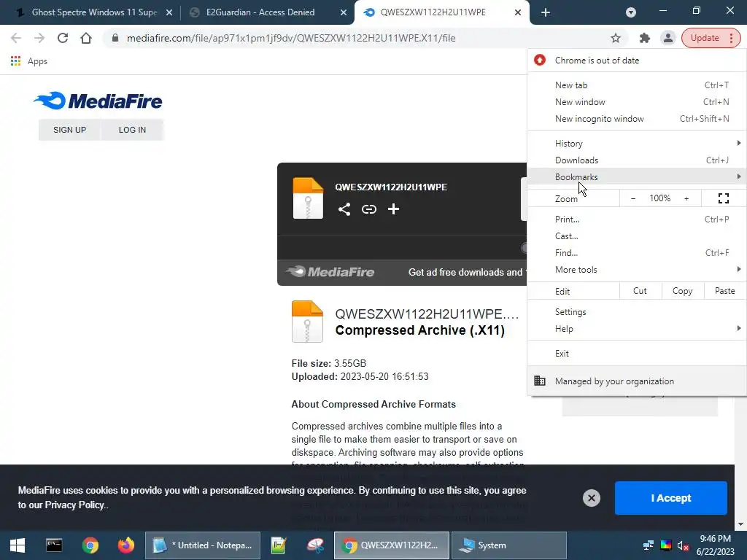Click Chrome is out of date notice
The width and height of the screenshot is (747, 560).
tap(637, 61)
